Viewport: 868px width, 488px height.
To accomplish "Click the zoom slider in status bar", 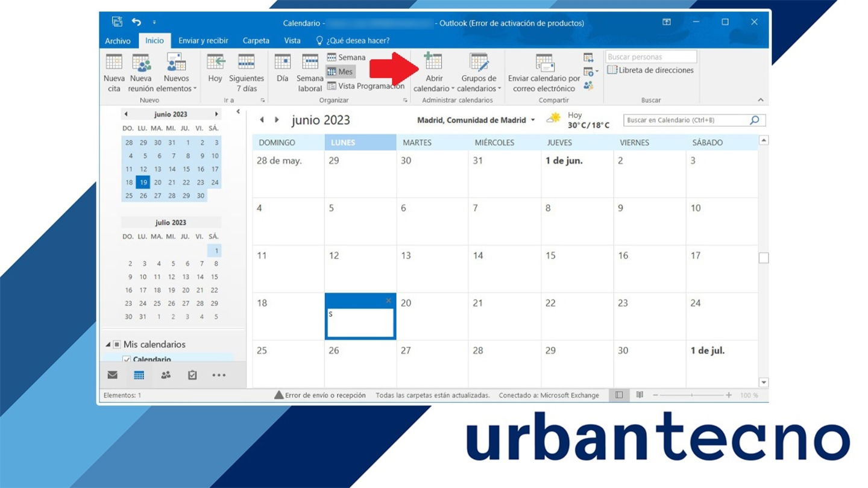I will tap(692, 395).
